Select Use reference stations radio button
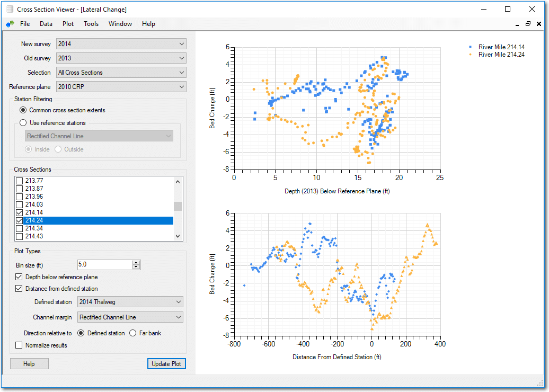549x392 pixels. click(23, 123)
